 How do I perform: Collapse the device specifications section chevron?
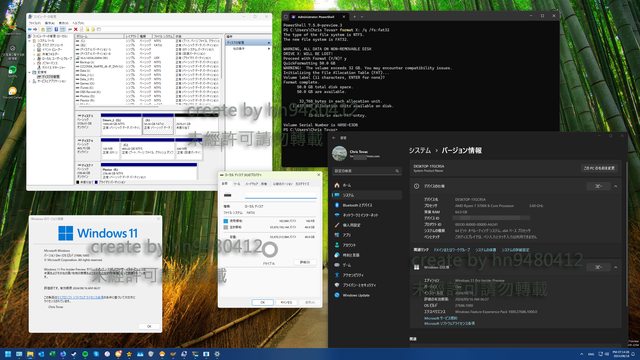tap(616, 186)
